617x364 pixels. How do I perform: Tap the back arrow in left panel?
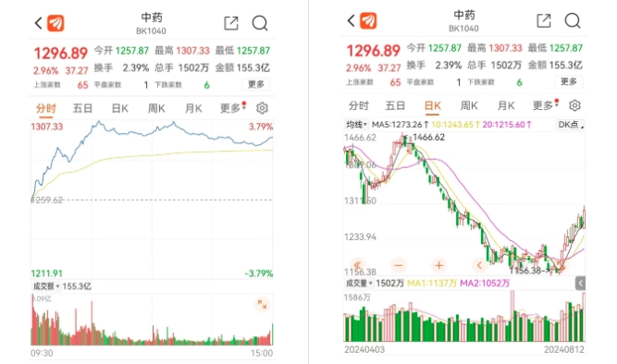tap(38, 23)
